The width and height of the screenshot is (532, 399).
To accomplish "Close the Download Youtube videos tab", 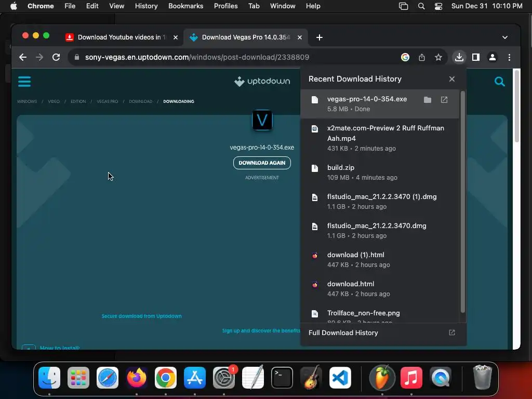I will click(176, 37).
